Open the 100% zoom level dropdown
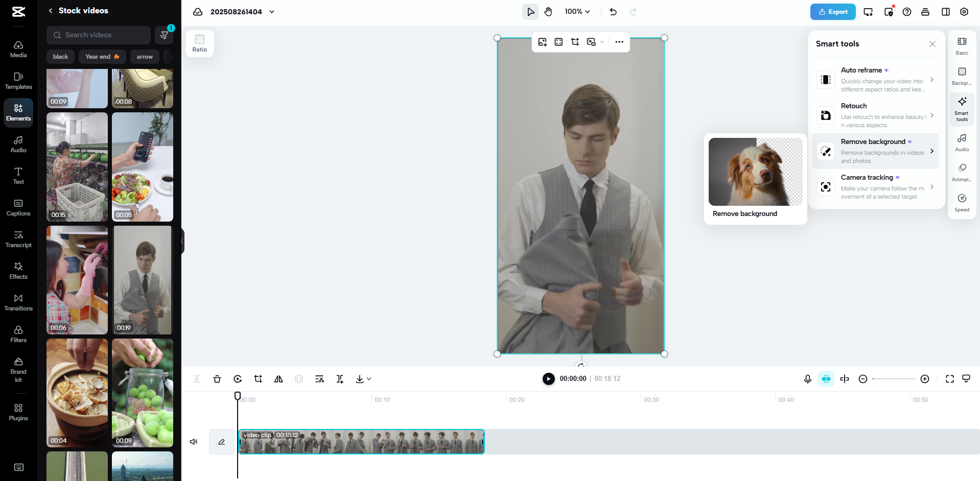The height and width of the screenshot is (481, 980). coord(577,12)
